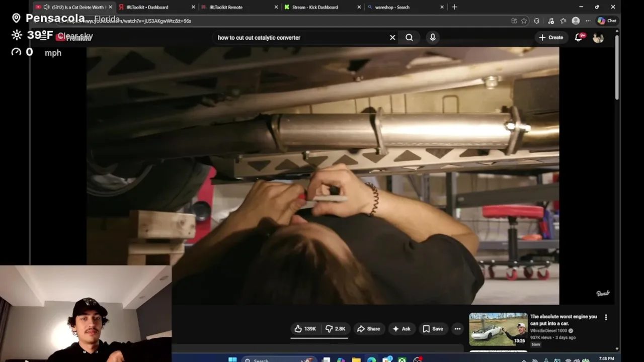Image resolution: width=644 pixels, height=362 pixels.
Task: Click the YouTube search magnifier button
Action: [409, 38]
